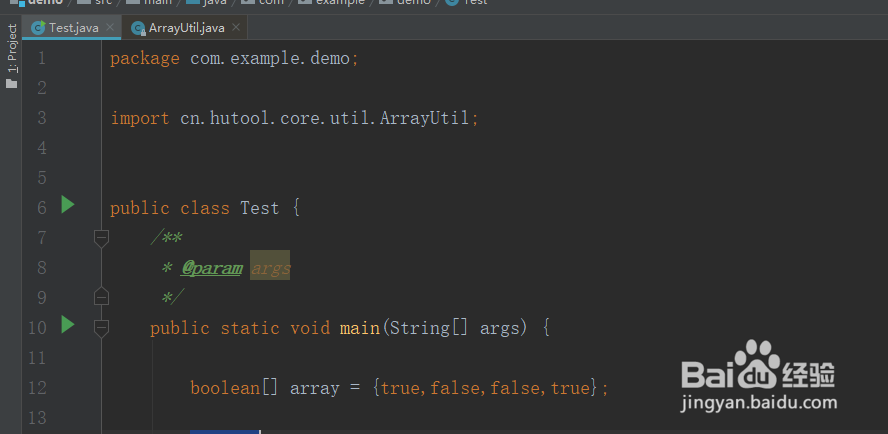Collapse the Javadoc comment at its start
Viewport: 888px width, 434px height.
tap(100, 238)
